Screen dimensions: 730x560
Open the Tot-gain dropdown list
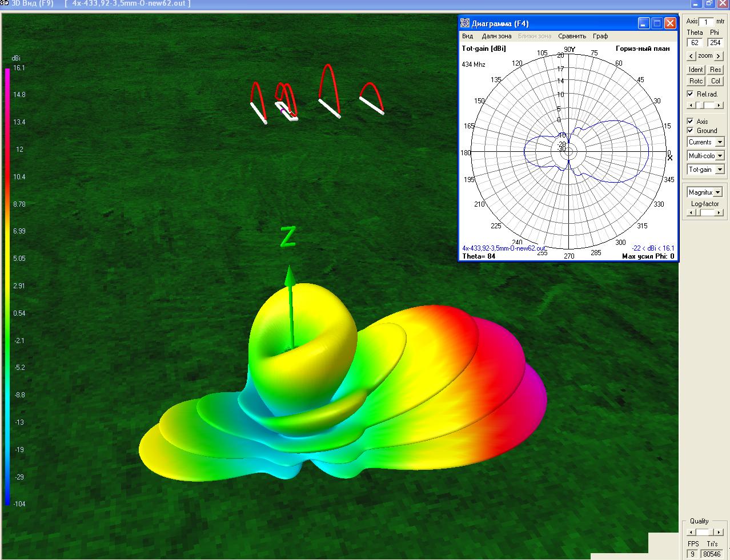719,170
